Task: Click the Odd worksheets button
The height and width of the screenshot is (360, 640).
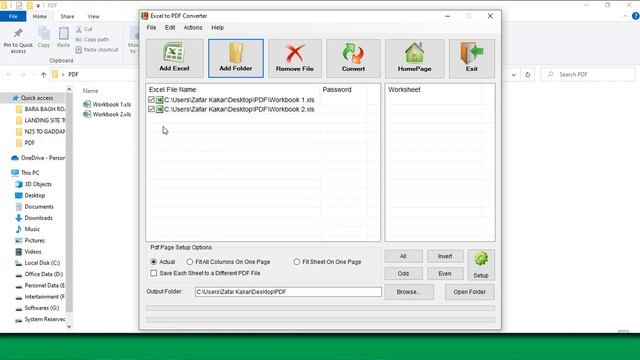Action: pos(403,273)
